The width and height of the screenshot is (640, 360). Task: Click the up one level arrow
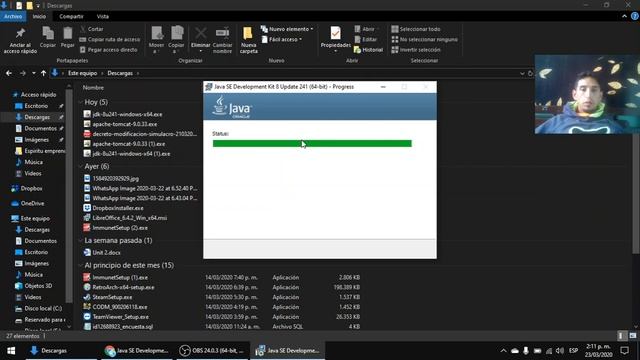43,73
